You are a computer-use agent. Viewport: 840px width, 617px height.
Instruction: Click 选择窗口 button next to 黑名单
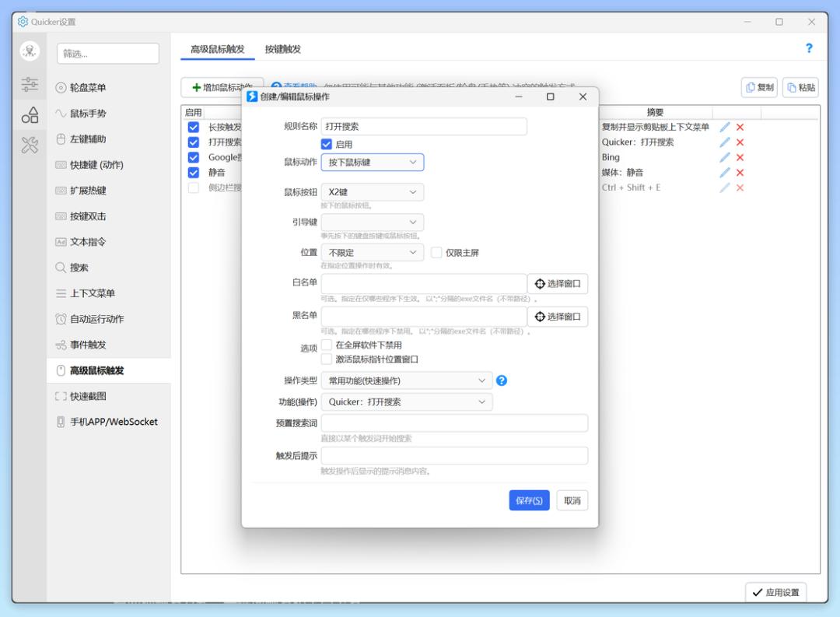click(x=558, y=316)
